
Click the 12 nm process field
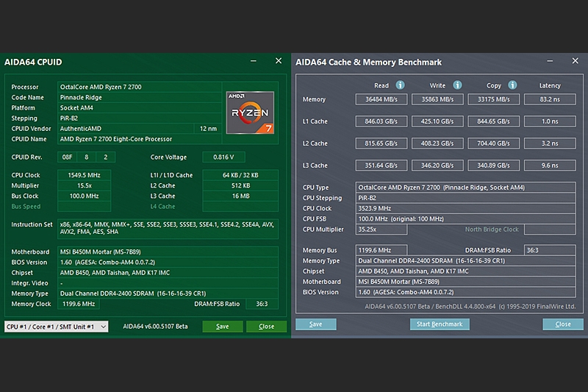pyautogui.click(x=208, y=129)
